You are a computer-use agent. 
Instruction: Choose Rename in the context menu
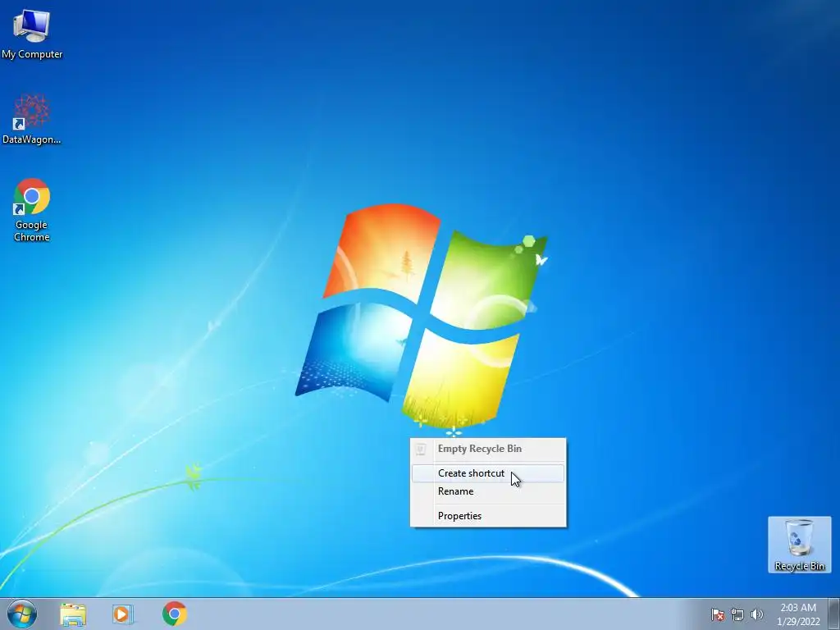point(487,491)
